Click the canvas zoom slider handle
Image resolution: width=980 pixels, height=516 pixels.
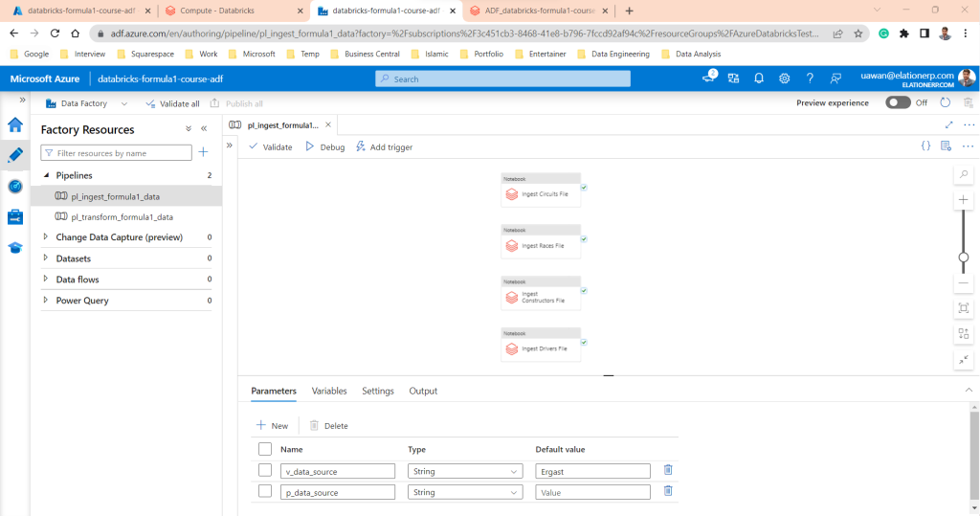coord(964,257)
